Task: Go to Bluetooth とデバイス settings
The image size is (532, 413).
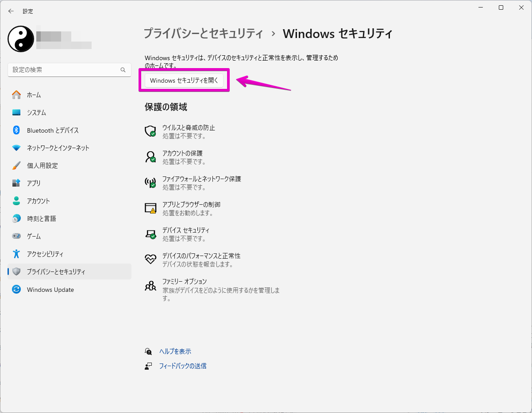Action: (x=53, y=130)
